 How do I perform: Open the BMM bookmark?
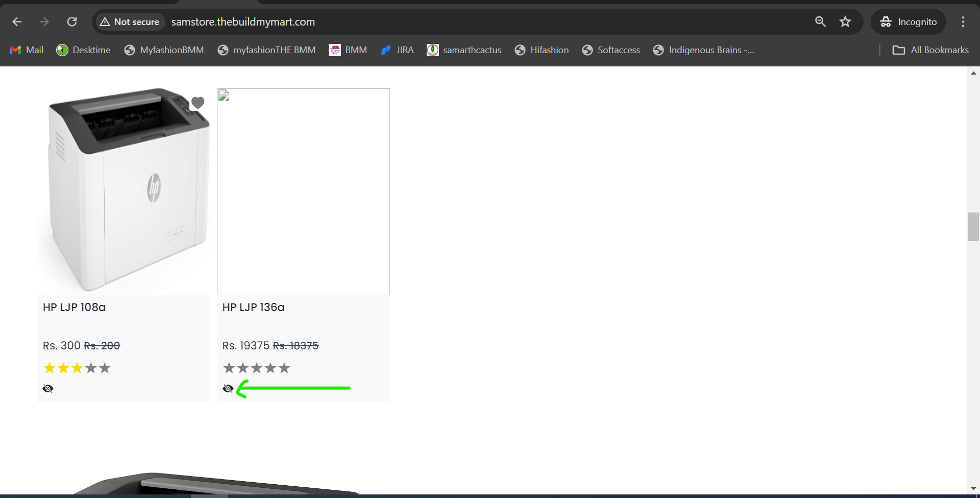pyautogui.click(x=348, y=50)
